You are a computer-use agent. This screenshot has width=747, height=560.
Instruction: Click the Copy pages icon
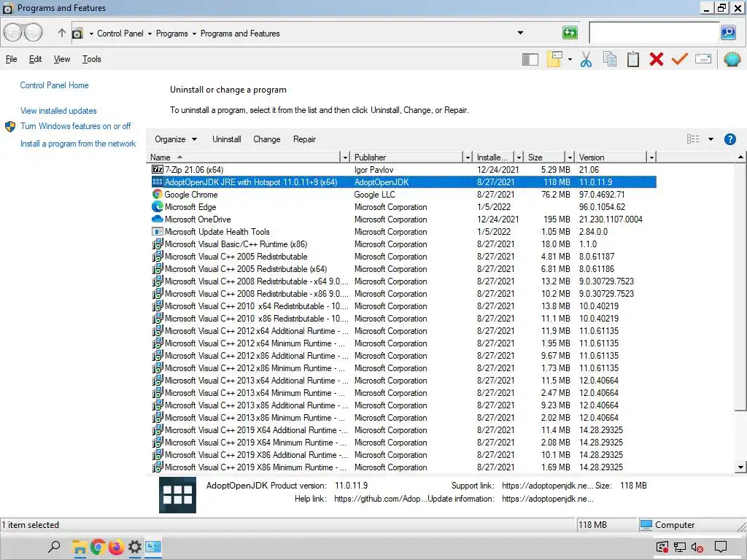click(610, 59)
